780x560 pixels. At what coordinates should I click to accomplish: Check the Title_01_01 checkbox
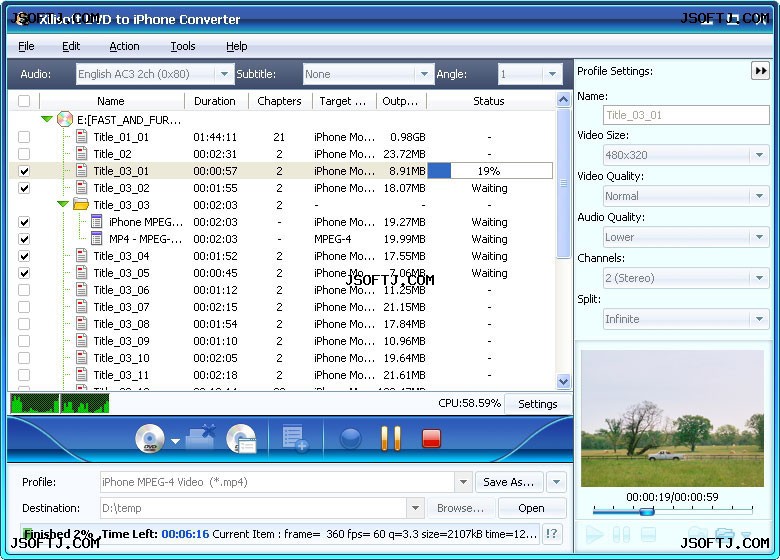click(x=24, y=137)
